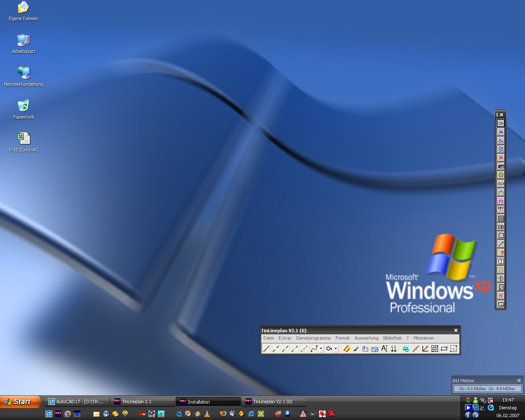Select the red and cyan split rectangle icon

coord(501,166)
